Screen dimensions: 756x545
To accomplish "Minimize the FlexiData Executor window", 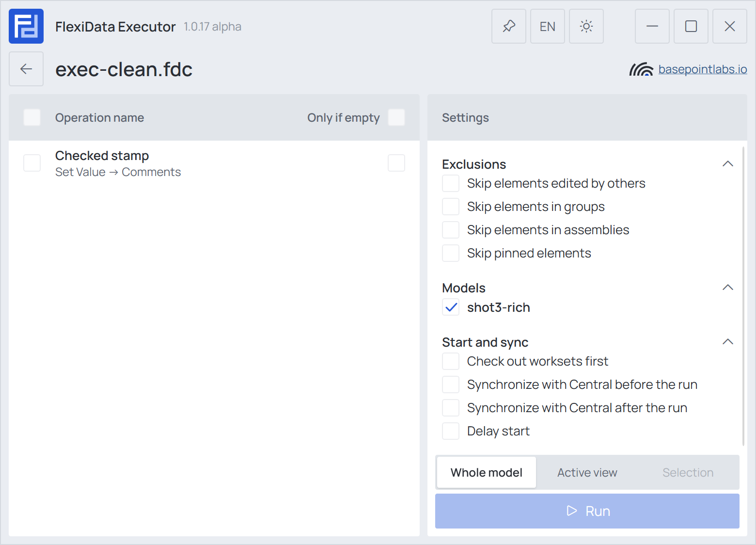I will [x=652, y=26].
